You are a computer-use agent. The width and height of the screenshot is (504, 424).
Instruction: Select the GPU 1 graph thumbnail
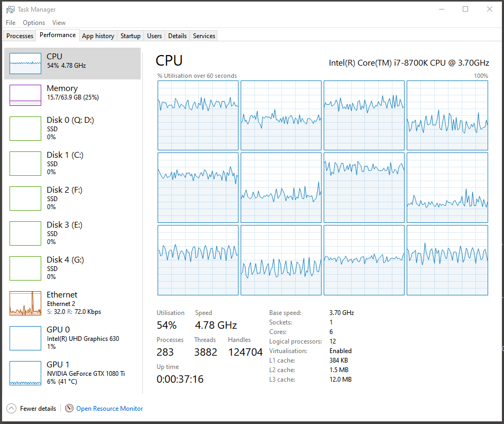click(25, 373)
